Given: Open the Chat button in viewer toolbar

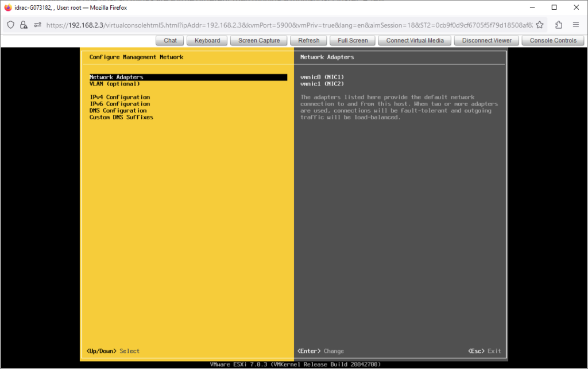Looking at the screenshot, I should click(170, 40).
